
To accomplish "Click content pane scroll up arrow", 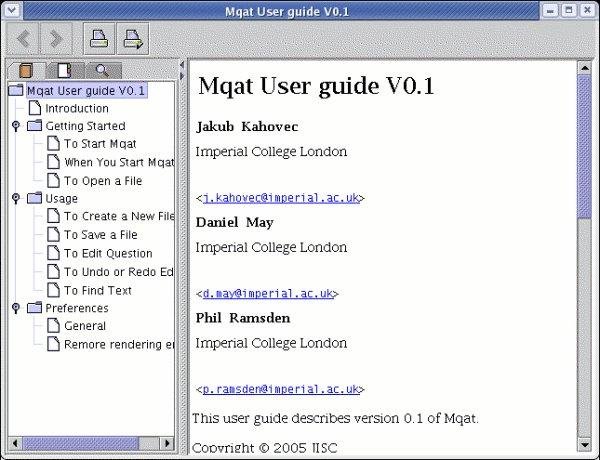I will pos(584,68).
